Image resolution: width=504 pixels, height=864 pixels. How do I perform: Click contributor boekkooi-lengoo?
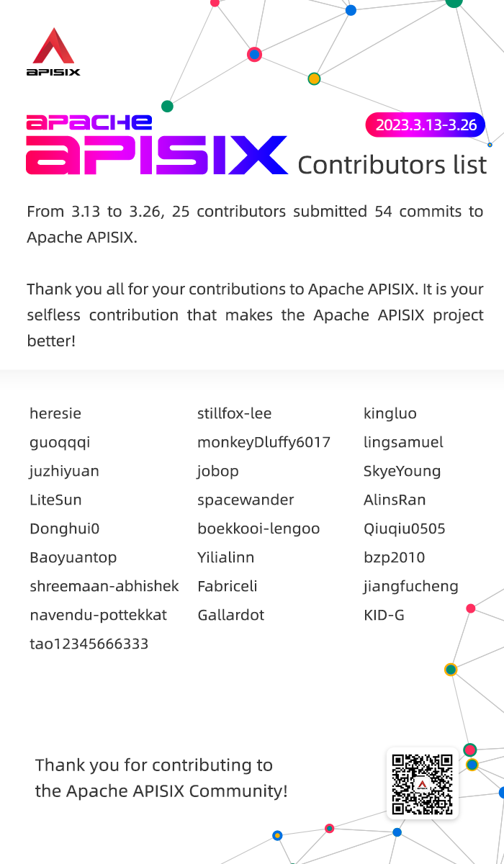point(258,528)
